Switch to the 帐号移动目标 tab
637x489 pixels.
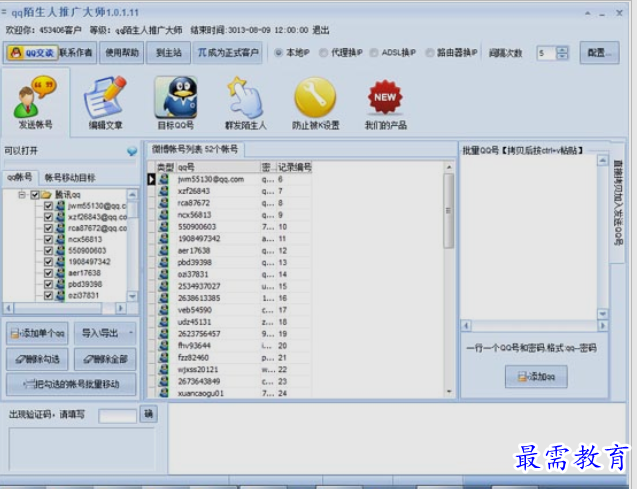coord(70,177)
